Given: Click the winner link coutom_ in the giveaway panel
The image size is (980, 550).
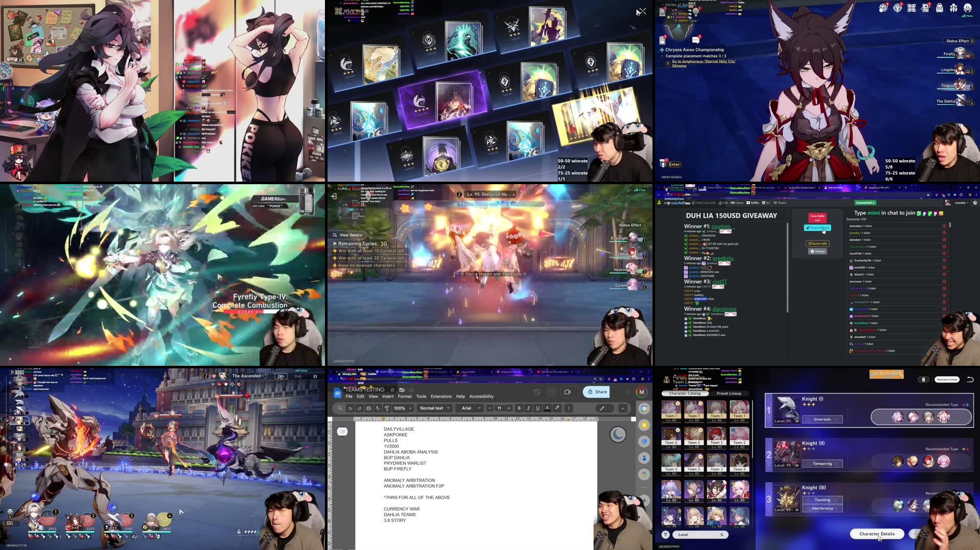Looking at the screenshot, I should coord(724,227).
